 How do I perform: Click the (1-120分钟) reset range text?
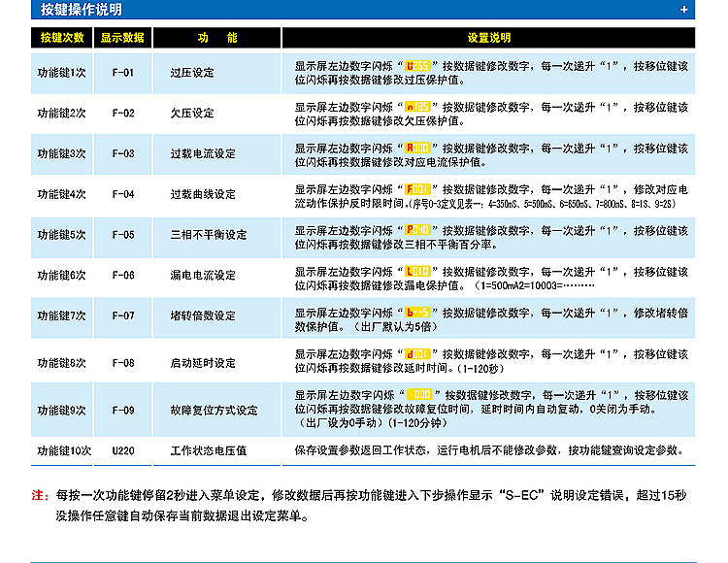(417, 423)
